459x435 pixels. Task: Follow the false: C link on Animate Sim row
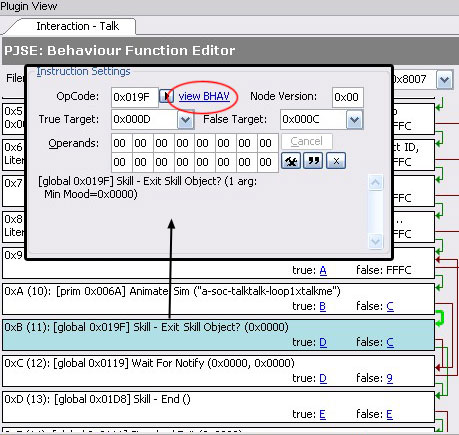pyautogui.click(x=390, y=306)
